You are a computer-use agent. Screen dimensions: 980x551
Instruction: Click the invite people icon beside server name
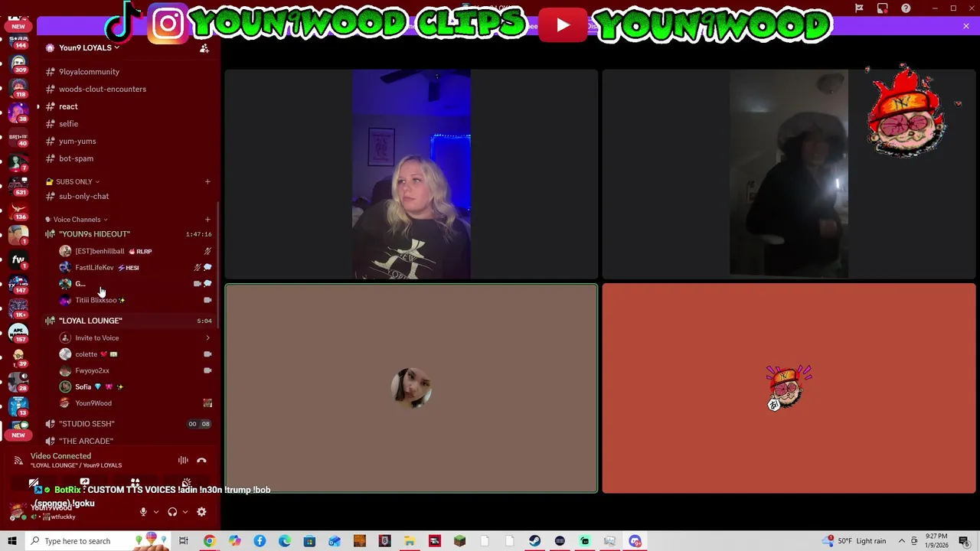(204, 48)
